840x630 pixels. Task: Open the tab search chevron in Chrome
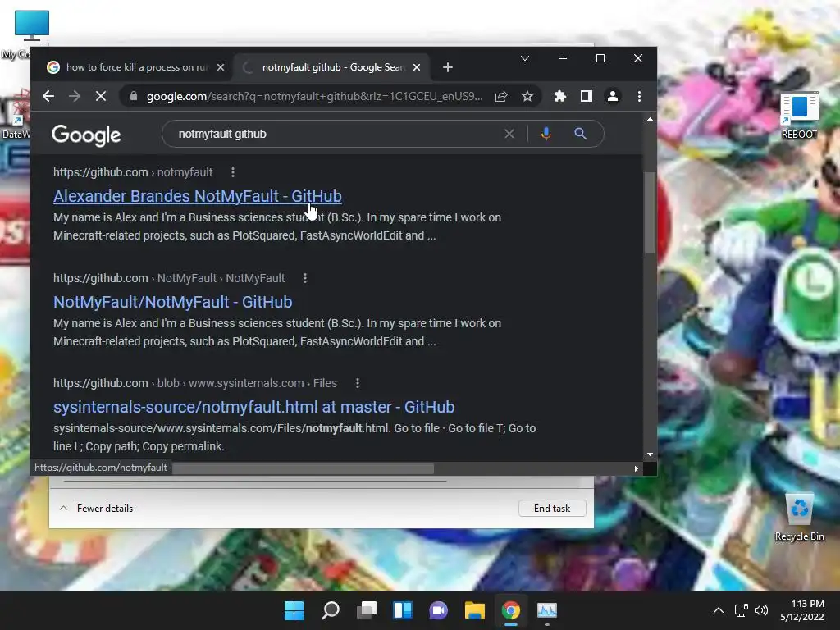coord(525,58)
